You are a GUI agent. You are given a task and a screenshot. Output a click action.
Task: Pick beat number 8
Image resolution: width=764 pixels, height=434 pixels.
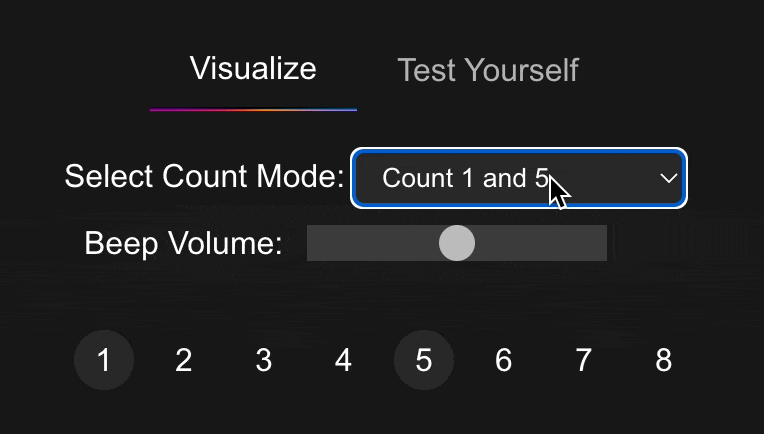[x=664, y=360]
